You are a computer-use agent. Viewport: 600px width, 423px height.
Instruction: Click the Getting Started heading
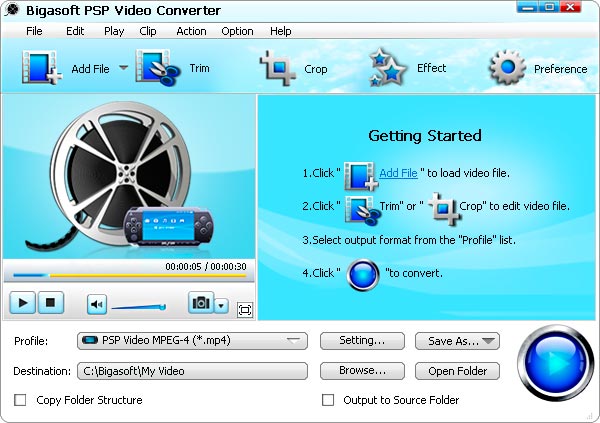tap(425, 136)
